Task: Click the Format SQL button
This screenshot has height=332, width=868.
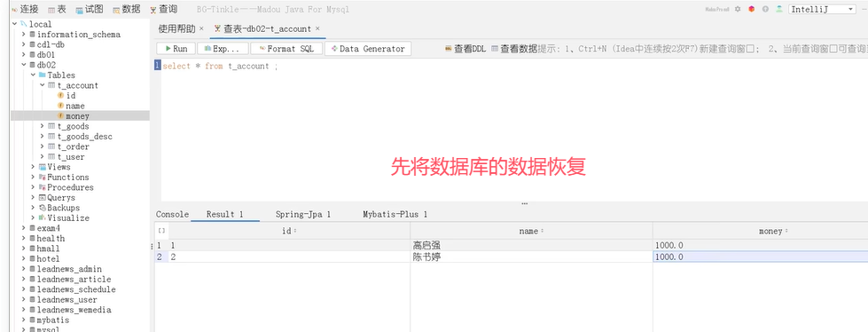Action: click(286, 49)
